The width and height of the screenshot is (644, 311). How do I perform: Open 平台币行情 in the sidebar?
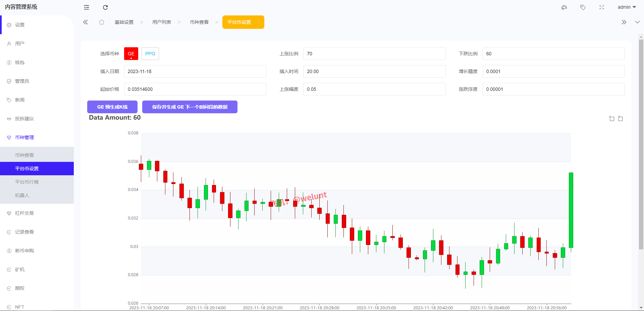click(27, 182)
